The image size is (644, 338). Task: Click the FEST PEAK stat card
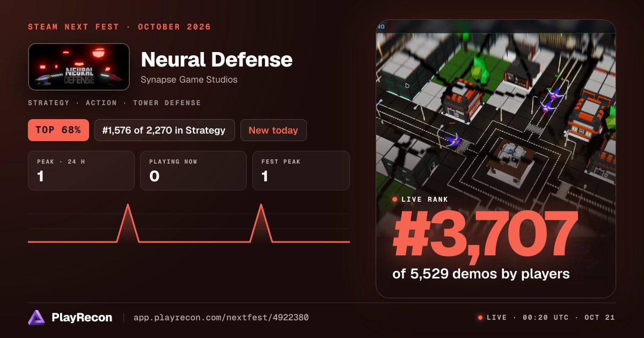pos(301,171)
